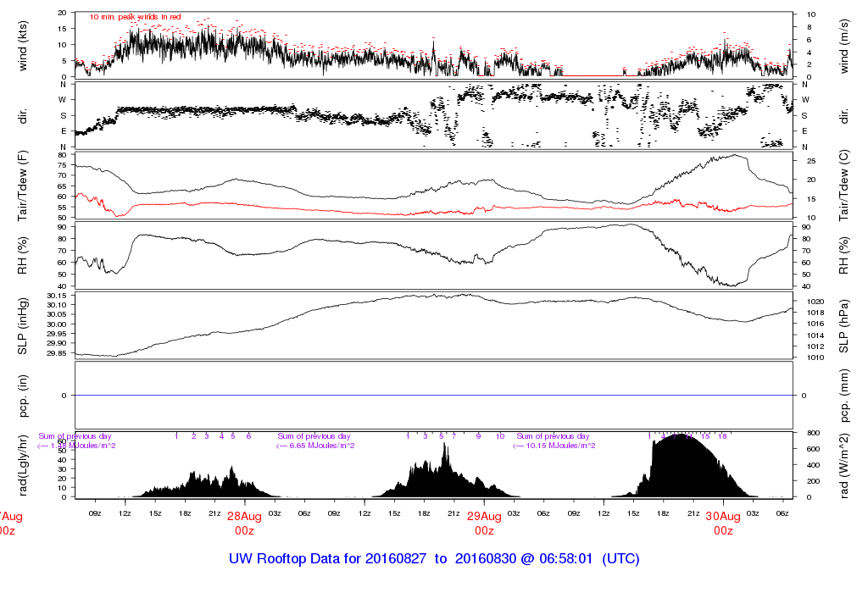The width and height of the screenshot is (868, 593).
Task: Select the '29.85' tick on SLP axis
Action: [x=57, y=353]
